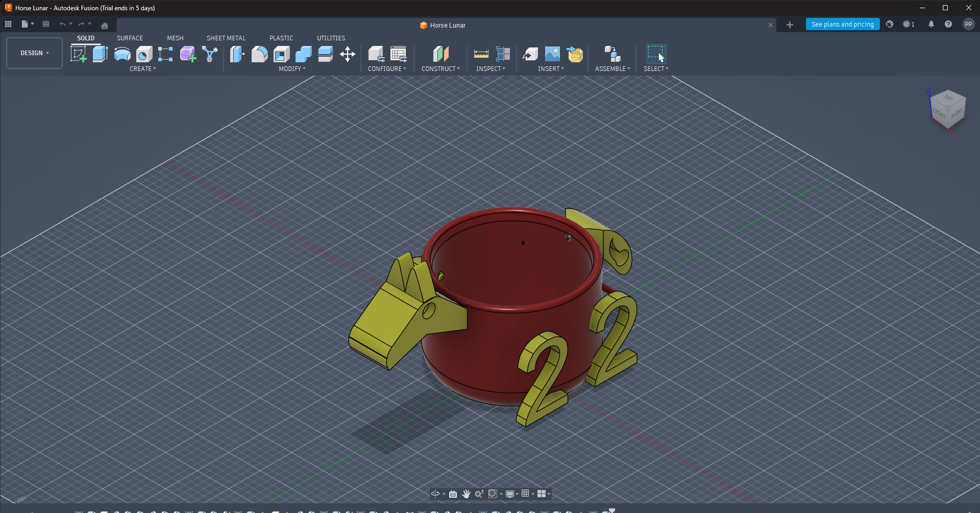
Task: Select the Shell tool icon
Action: pos(281,54)
